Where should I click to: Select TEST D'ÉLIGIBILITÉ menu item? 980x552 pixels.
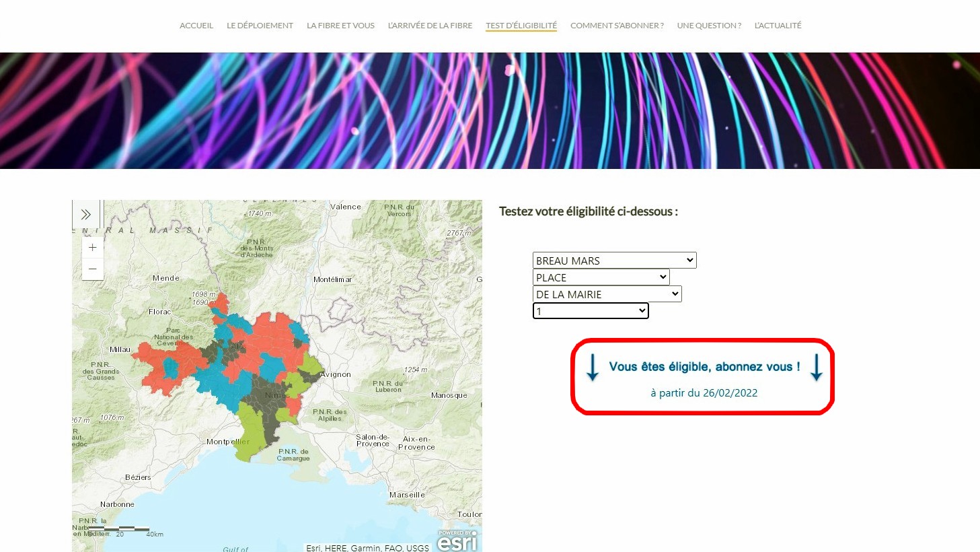521,26
